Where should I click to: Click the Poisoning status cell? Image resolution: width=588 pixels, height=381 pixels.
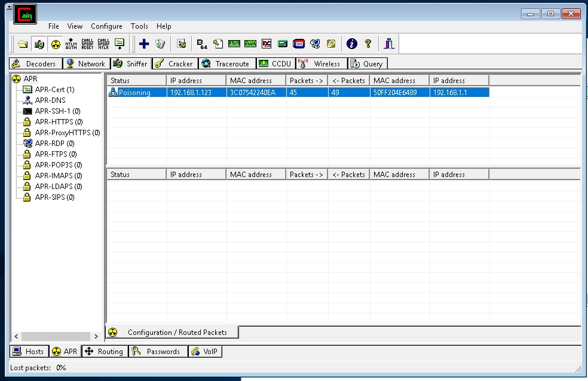[x=137, y=92]
